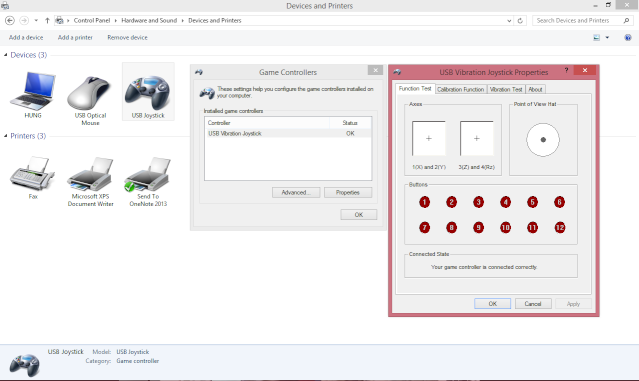Image resolution: width=639 pixels, height=381 pixels.
Task: Click the search magnifier icon
Action: pos(626,20)
